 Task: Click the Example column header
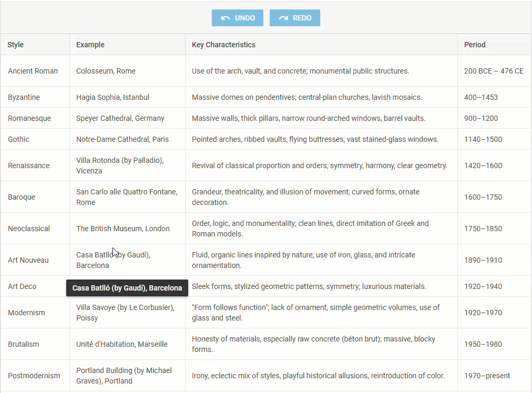90,45
